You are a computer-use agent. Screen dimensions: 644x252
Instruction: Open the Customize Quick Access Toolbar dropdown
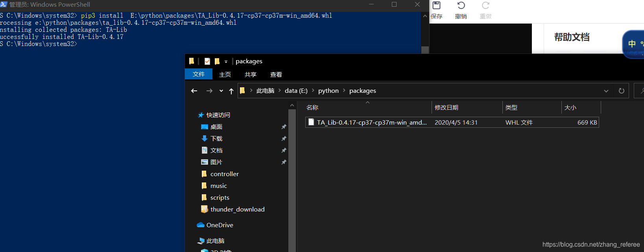point(226,62)
